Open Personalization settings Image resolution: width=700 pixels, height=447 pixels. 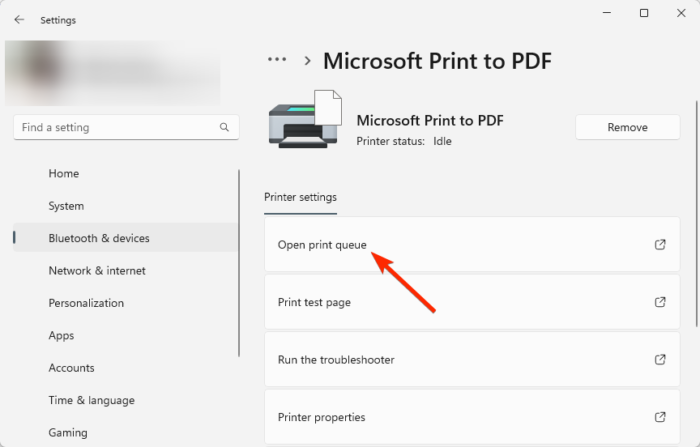(x=86, y=303)
